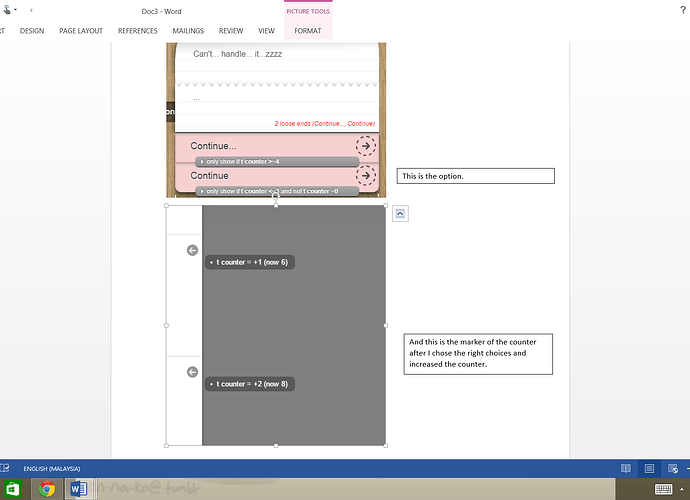Image resolution: width=690 pixels, height=500 pixels.
Task: Open Google Chrome from the taskbar
Action: [x=47, y=489]
